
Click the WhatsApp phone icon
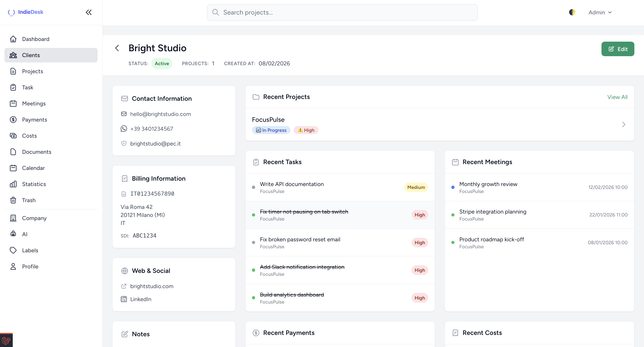pyautogui.click(x=124, y=129)
